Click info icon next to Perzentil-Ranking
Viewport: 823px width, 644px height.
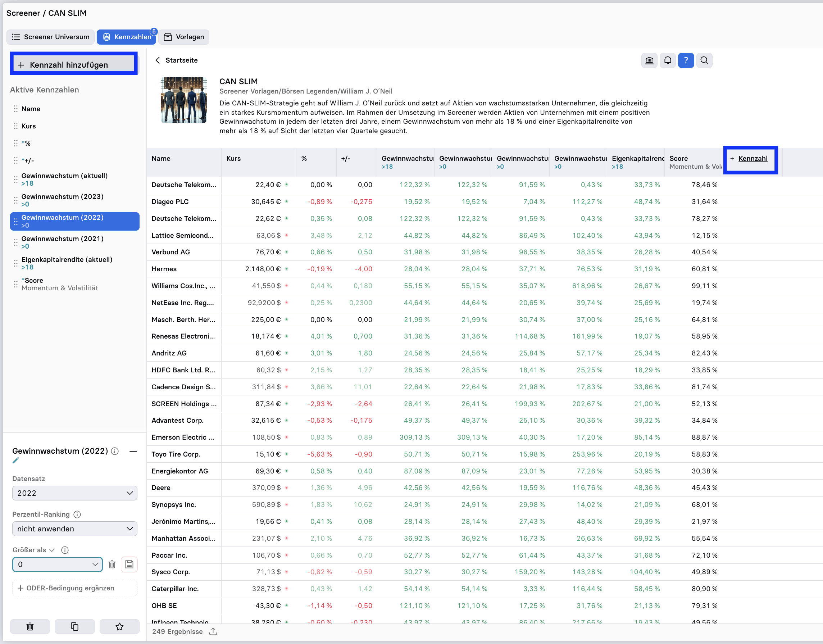[77, 514]
